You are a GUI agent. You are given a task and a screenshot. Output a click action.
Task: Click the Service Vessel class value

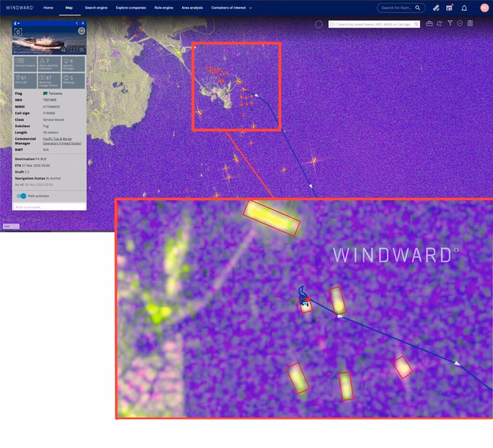[53, 120]
